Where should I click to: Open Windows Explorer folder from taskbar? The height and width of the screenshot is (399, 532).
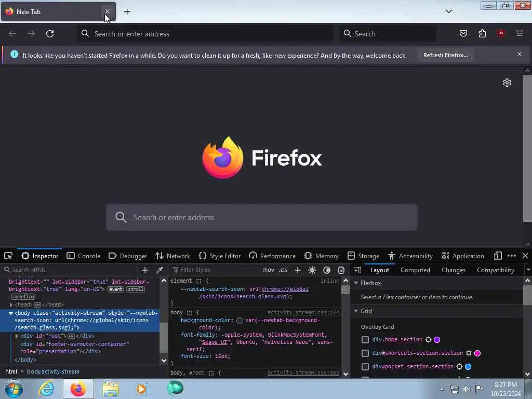click(110, 389)
